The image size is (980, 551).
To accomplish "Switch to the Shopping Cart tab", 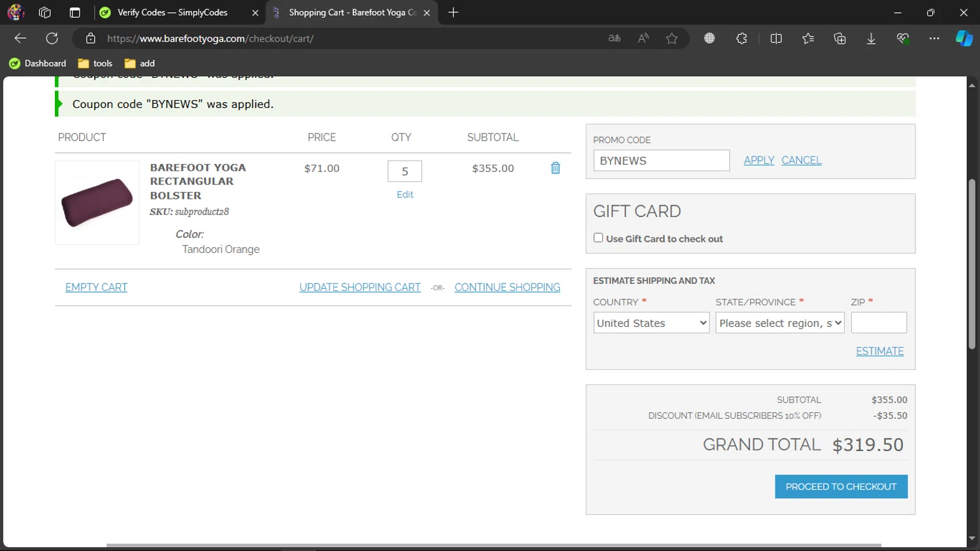I will point(351,12).
